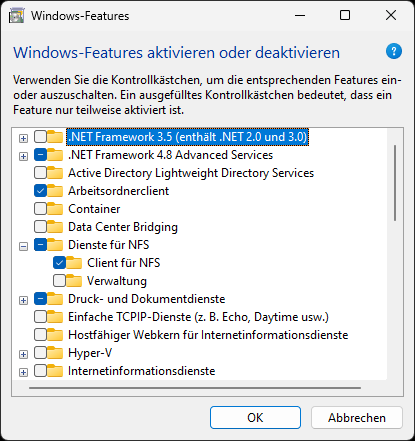Screen dimensions: 415x441
Task: Click the Internetinformationsdienste folder icon
Action: pyautogui.click(x=55, y=371)
